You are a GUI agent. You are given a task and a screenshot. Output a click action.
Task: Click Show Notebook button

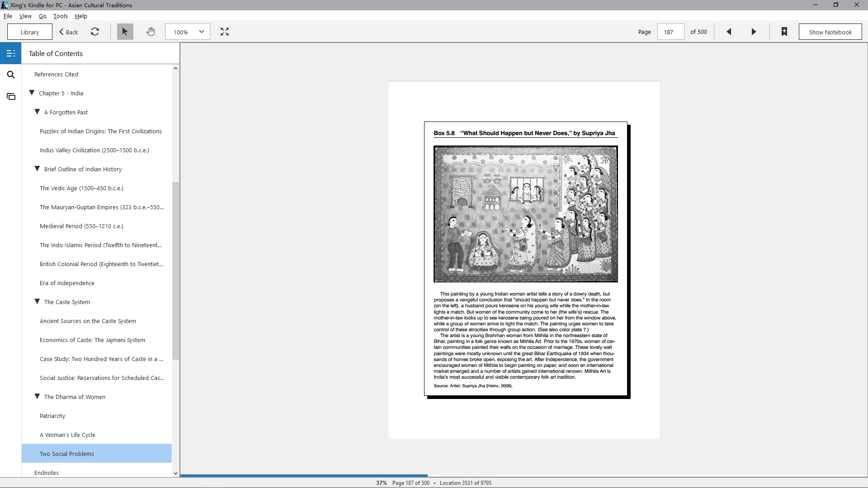click(830, 32)
